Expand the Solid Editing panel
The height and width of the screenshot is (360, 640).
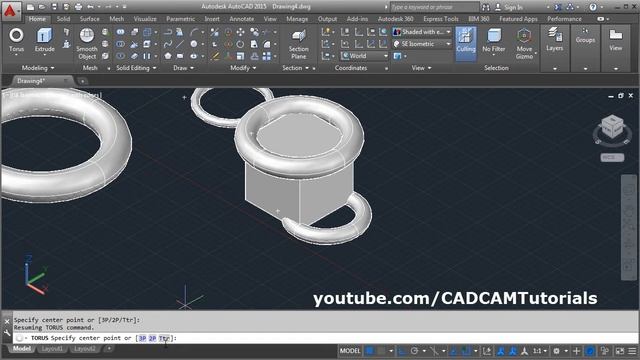point(136,68)
